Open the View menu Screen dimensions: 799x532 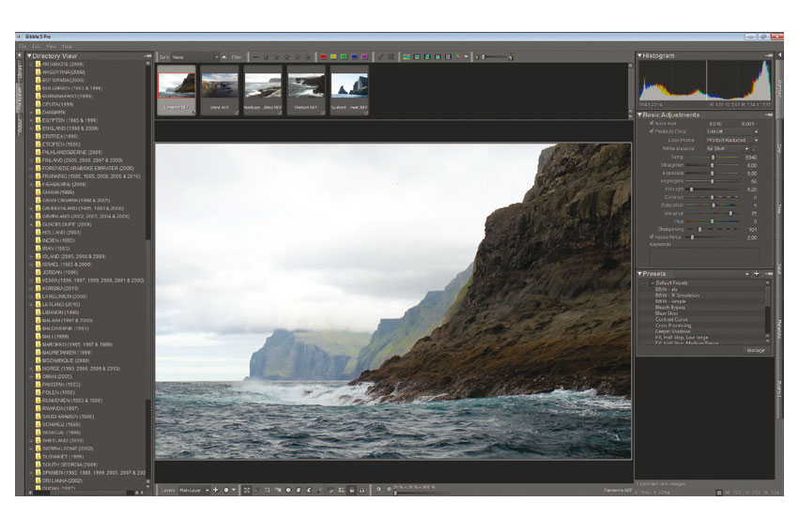pos(51,45)
